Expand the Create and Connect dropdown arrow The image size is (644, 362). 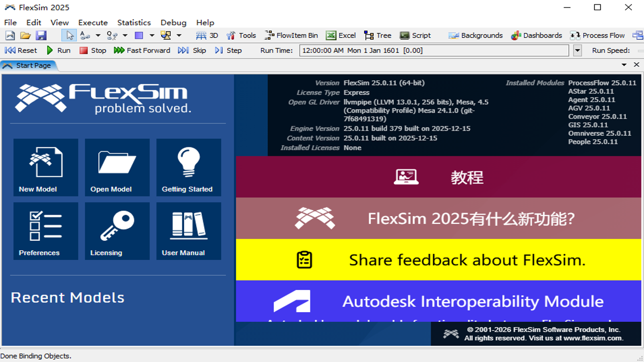coord(179,36)
